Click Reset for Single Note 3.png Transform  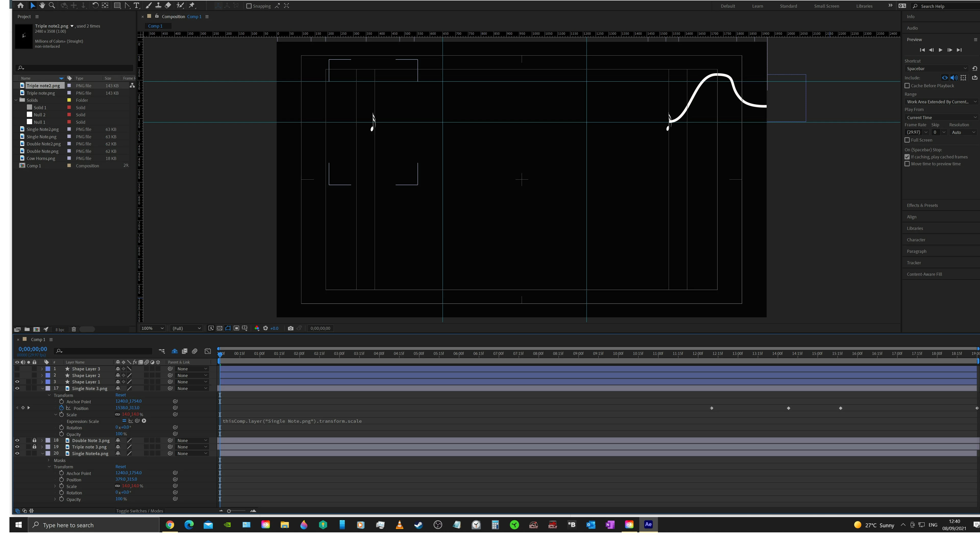(121, 395)
